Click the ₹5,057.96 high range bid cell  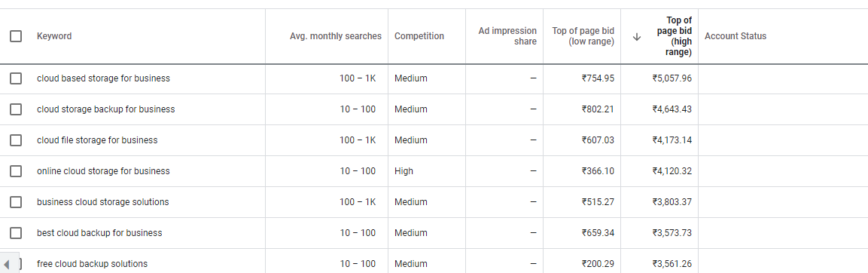672,78
